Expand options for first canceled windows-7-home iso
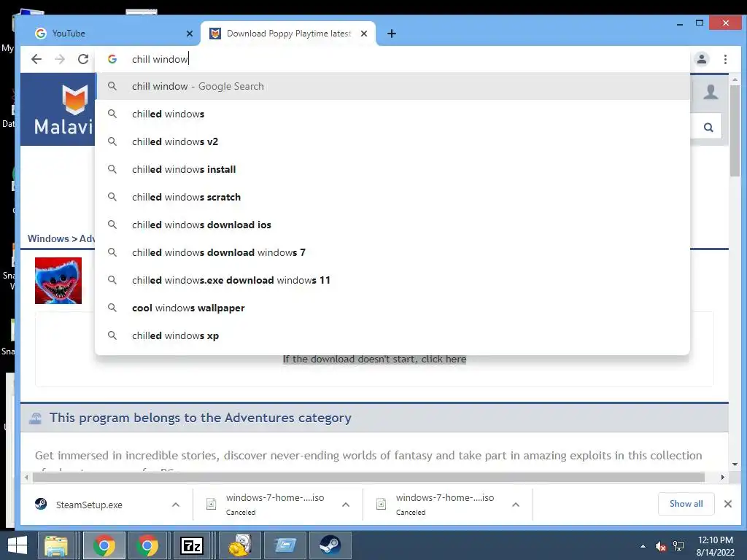The height and width of the screenshot is (560, 747). [x=346, y=505]
